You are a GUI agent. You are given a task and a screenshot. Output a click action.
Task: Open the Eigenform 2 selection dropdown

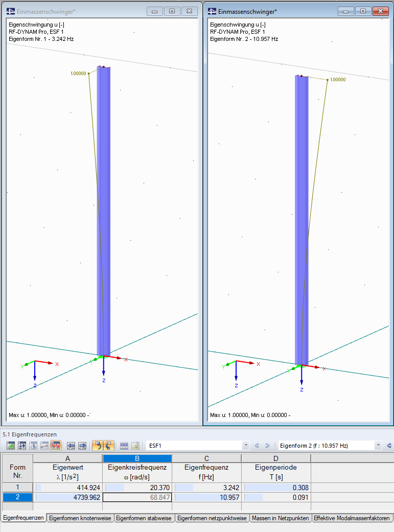378,446
